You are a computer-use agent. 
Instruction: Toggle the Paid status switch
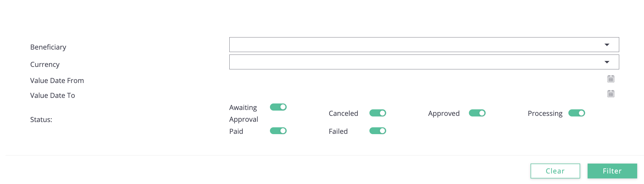[278, 131]
